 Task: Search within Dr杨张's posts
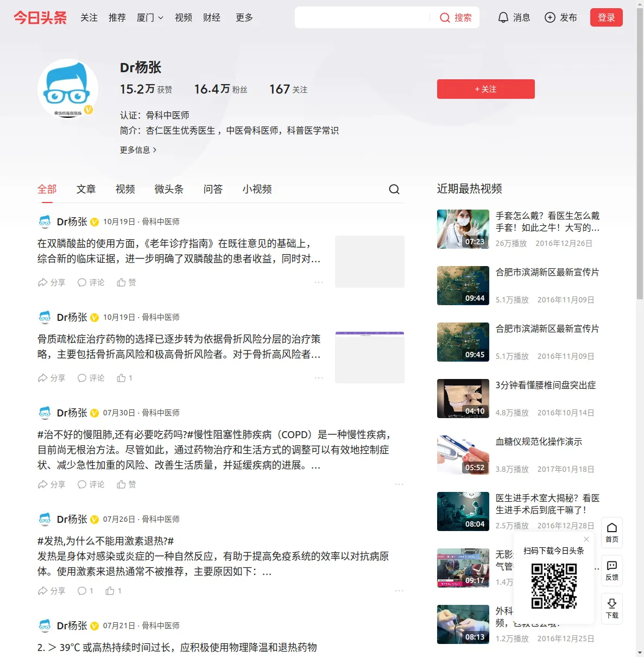[x=394, y=189]
